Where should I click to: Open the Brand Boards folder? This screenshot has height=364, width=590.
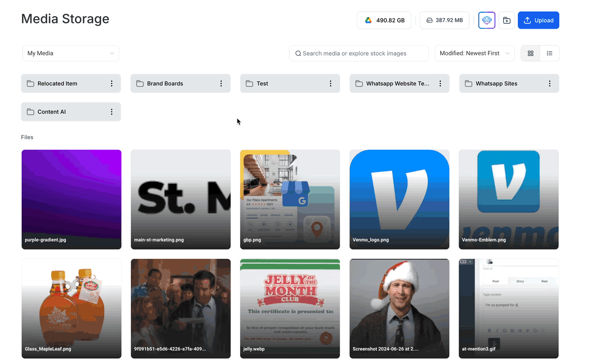click(x=180, y=83)
